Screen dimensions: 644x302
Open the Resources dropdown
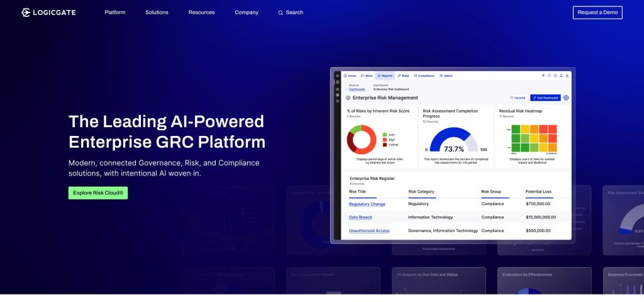(201, 13)
